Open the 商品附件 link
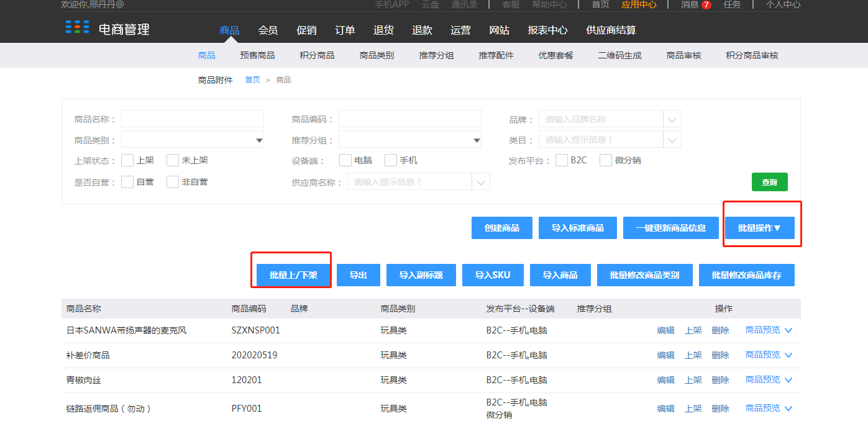Image resolution: width=868 pixels, height=421 pixels. point(216,80)
